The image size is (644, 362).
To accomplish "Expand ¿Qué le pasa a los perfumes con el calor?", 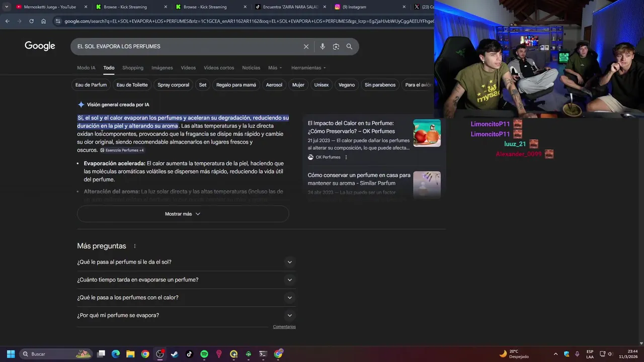I will (x=186, y=298).
